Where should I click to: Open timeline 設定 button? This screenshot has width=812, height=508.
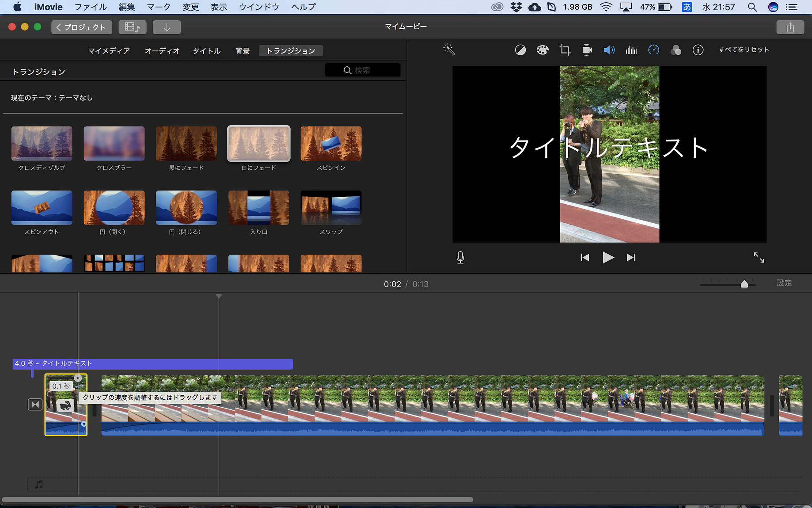[x=784, y=283]
